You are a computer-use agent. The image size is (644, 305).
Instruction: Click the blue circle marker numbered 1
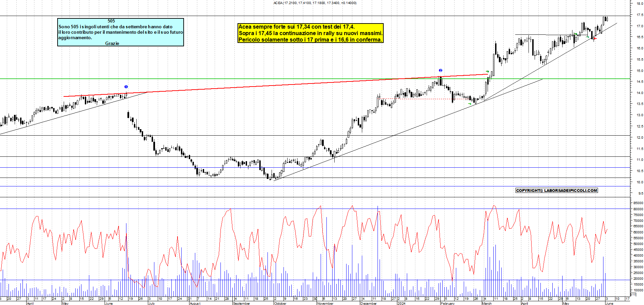(x=126, y=87)
